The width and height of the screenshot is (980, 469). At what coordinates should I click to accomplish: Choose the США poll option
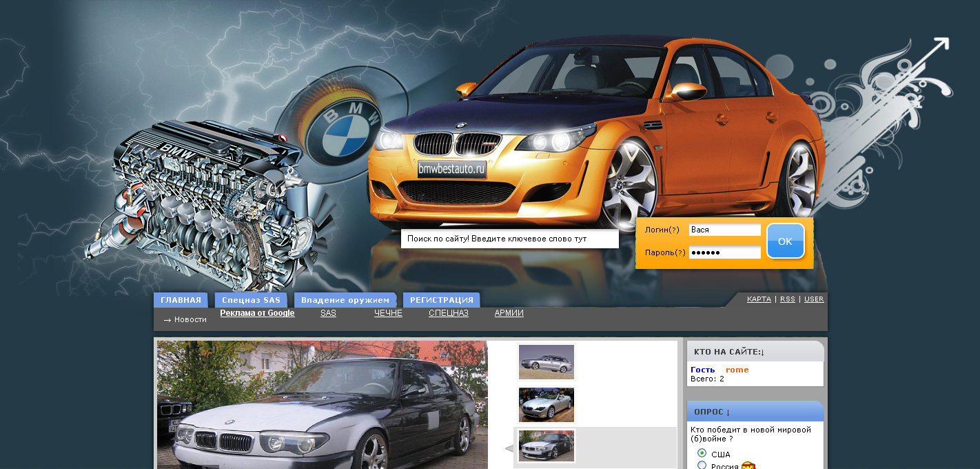[x=702, y=453]
